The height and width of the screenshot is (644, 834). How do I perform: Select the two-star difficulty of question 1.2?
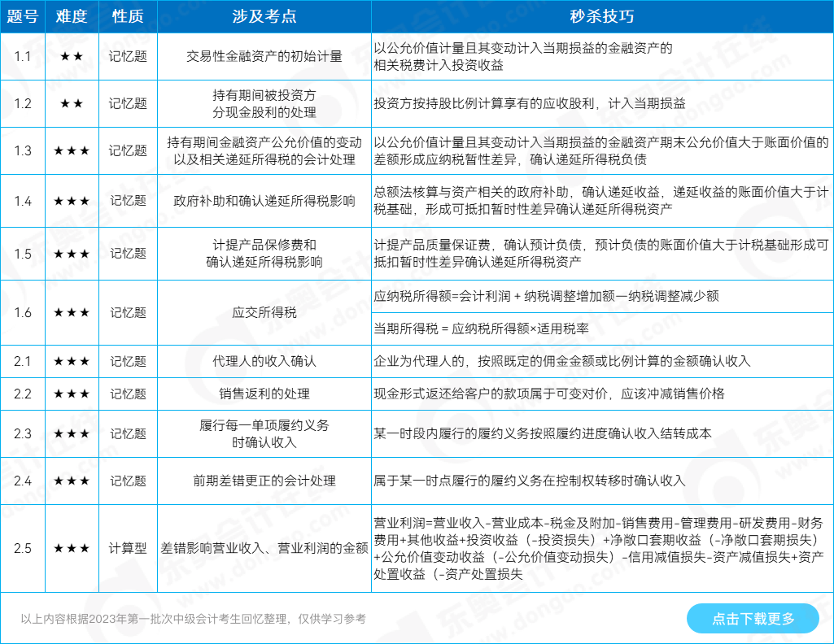[x=72, y=104]
